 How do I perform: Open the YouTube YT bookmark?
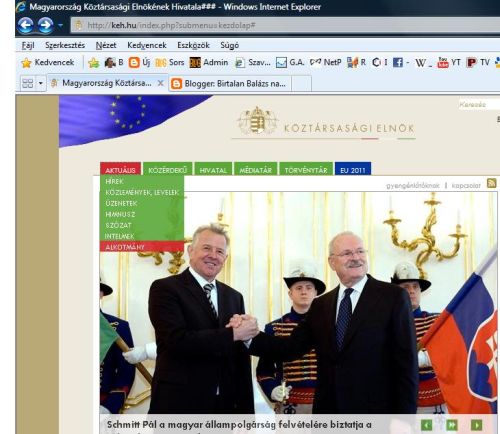coord(449,62)
